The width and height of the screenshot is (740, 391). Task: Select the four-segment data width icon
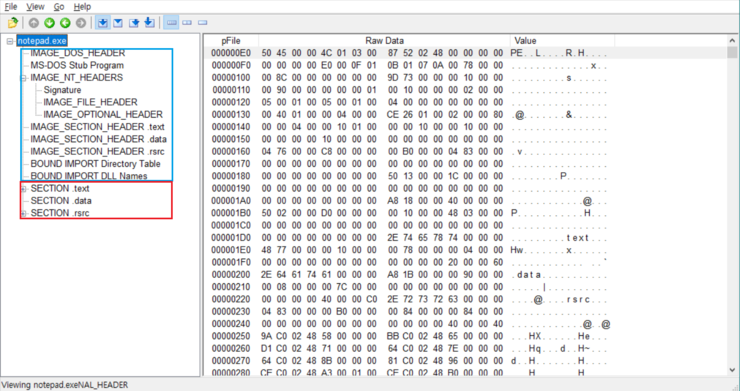pos(171,22)
